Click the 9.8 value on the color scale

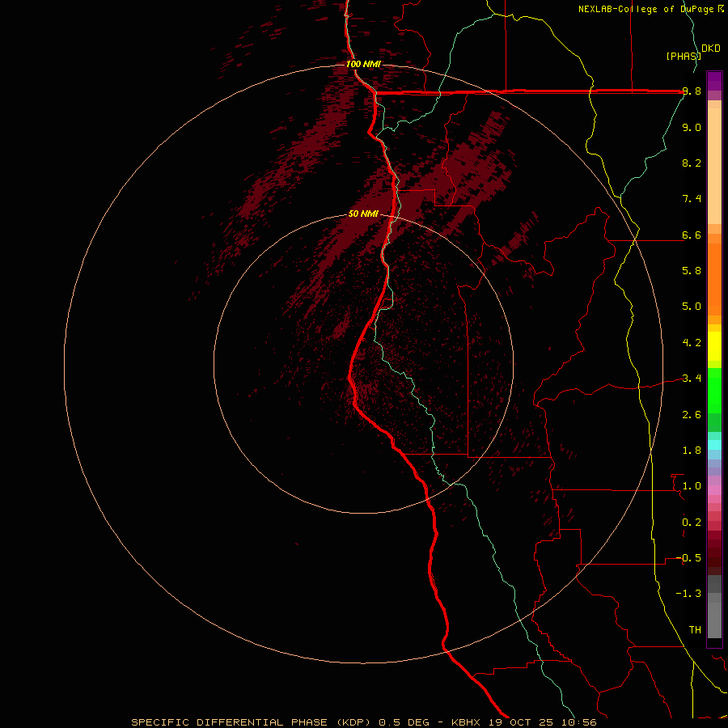pos(692,91)
